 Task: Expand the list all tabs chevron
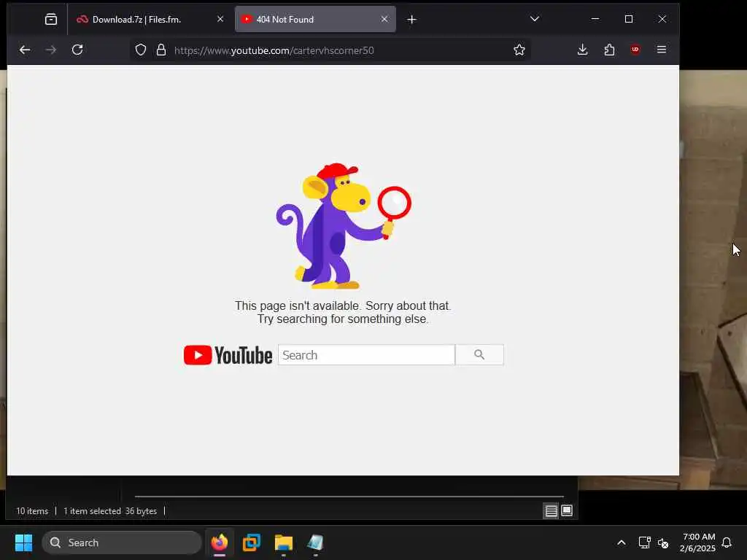(x=535, y=19)
